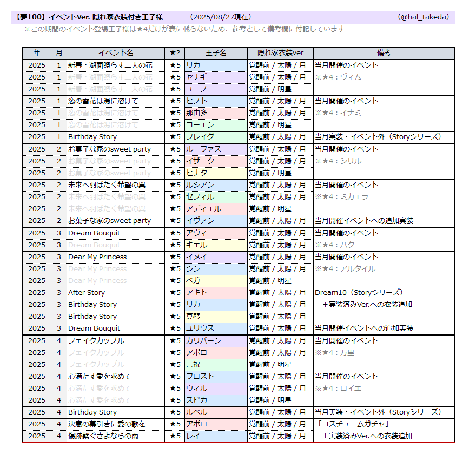This screenshot has height=460, width=476.
Task: Click the ★? column header
Action: click(x=175, y=53)
